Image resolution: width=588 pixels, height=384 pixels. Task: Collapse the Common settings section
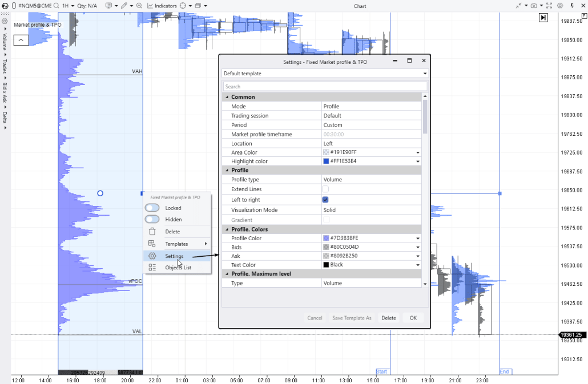[225, 97]
